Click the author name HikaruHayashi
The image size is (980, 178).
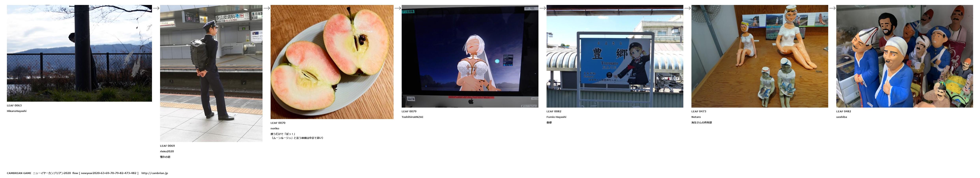coord(17,111)
